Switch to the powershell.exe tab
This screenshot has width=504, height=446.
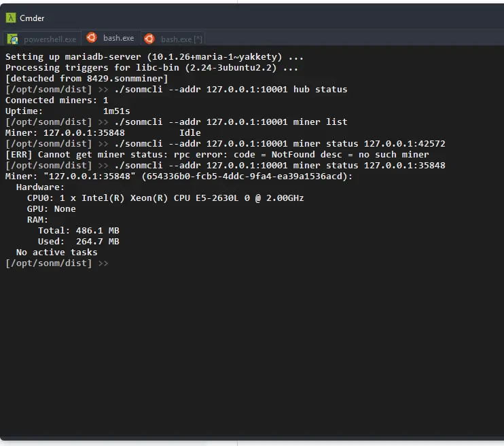pyautogui.click(x=42, y=39)
